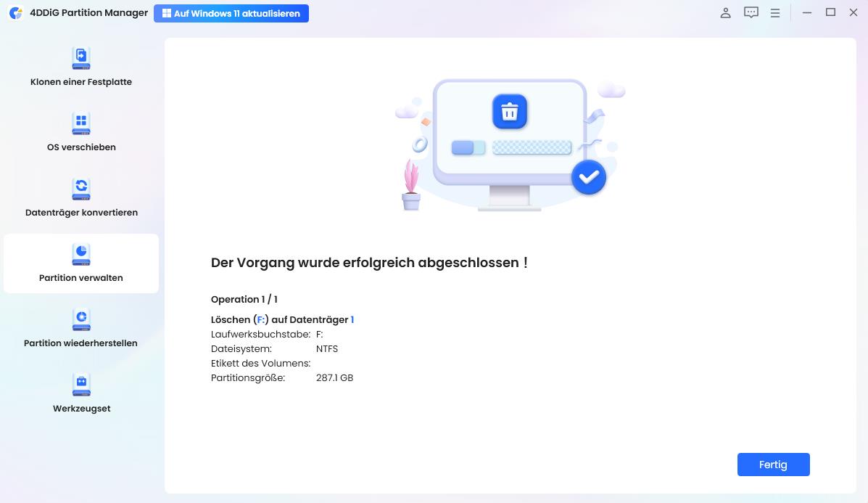Click the blue checkmark badge illustration
This screenshot has height=503, width=868.
[589, 176]
